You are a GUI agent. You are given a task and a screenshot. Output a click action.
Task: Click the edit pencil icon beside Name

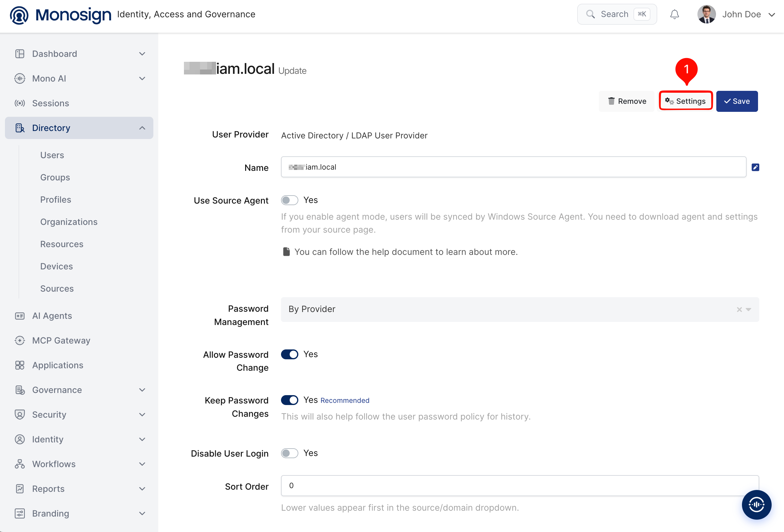[755, 167]
